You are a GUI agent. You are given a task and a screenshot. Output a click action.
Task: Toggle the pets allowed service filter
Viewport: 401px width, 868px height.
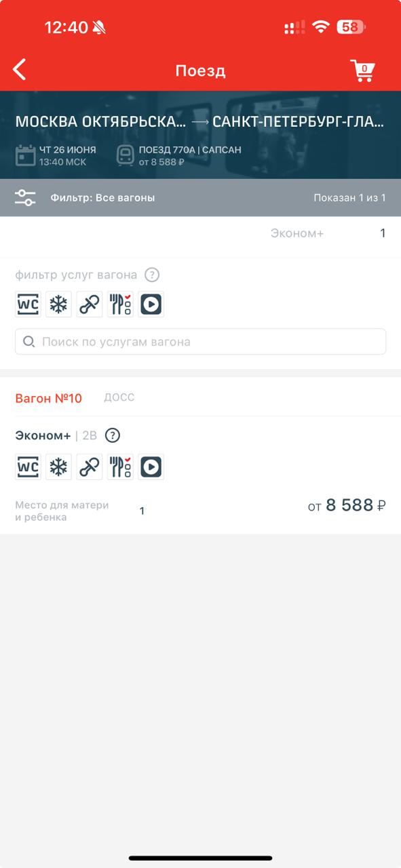(90, 304)
